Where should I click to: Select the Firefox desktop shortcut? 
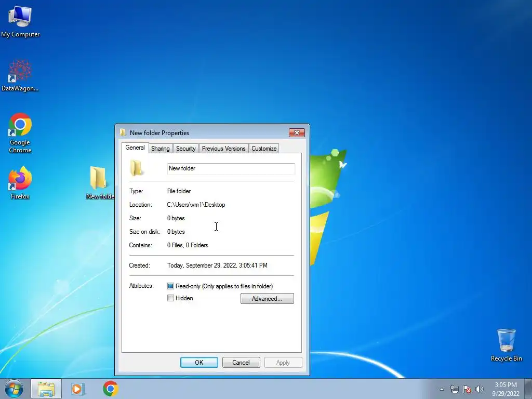(20, 182)
